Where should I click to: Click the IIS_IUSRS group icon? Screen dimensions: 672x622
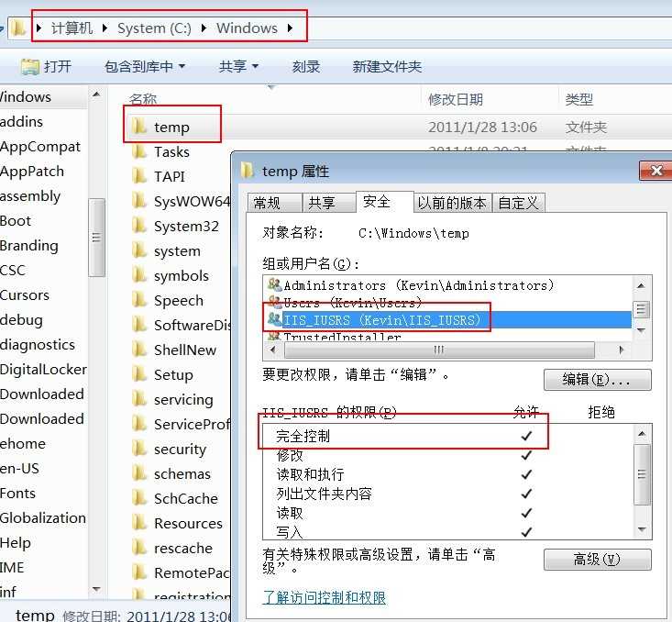(274, 319)
